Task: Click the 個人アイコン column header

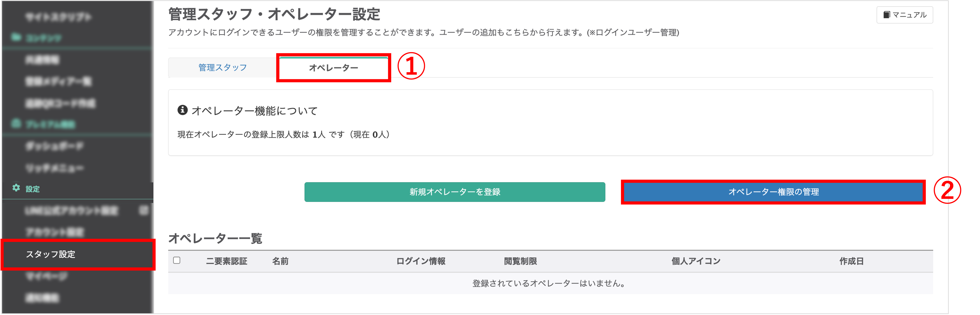Action: point(696,261)
